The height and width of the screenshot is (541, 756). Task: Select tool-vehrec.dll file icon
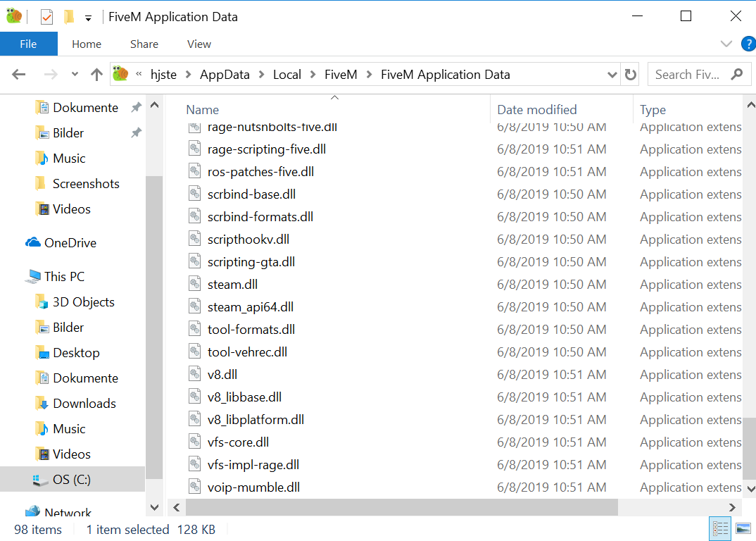pos(195,352)
